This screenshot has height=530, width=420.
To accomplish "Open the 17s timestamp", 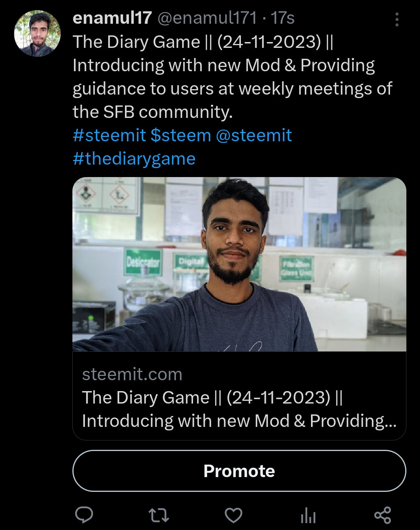I will tap(283, 18).
